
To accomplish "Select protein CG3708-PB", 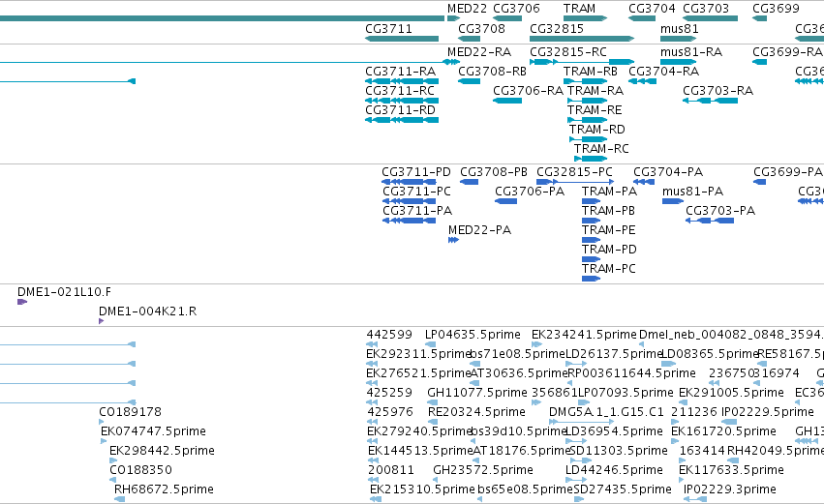I will tap(494, 172).
